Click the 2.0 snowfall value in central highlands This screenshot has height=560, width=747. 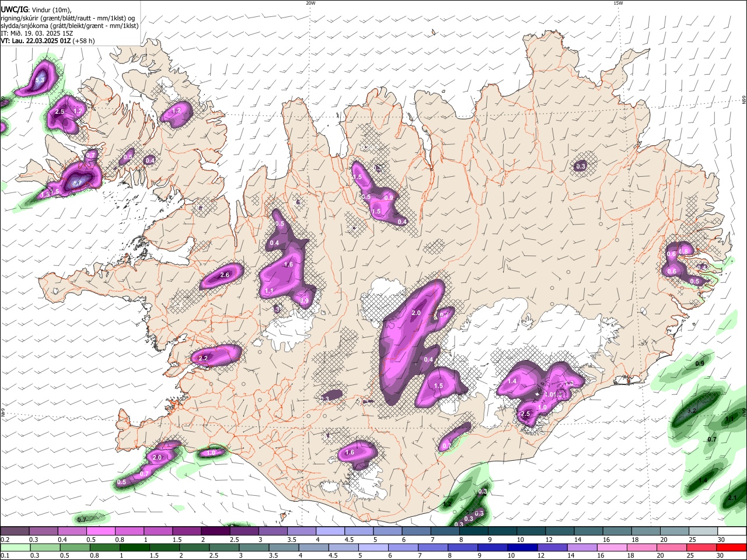(x=416, y=313)
